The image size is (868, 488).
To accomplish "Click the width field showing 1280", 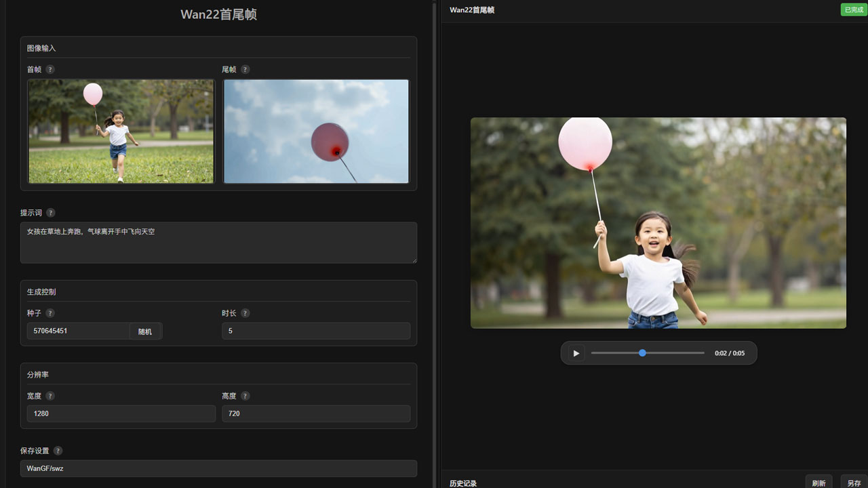I will pyautogui.click(x=121, y=413).
